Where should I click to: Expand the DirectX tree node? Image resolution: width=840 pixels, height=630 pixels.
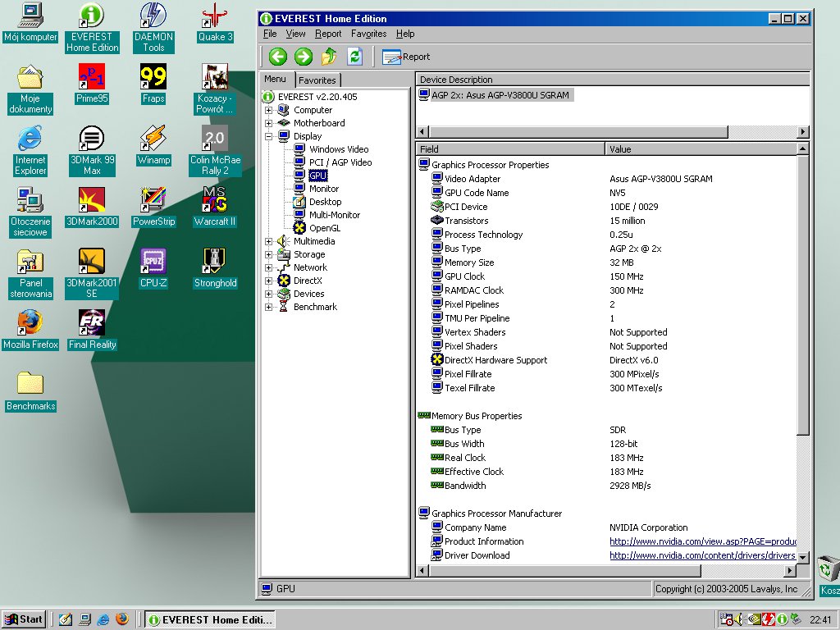[268, 281]
